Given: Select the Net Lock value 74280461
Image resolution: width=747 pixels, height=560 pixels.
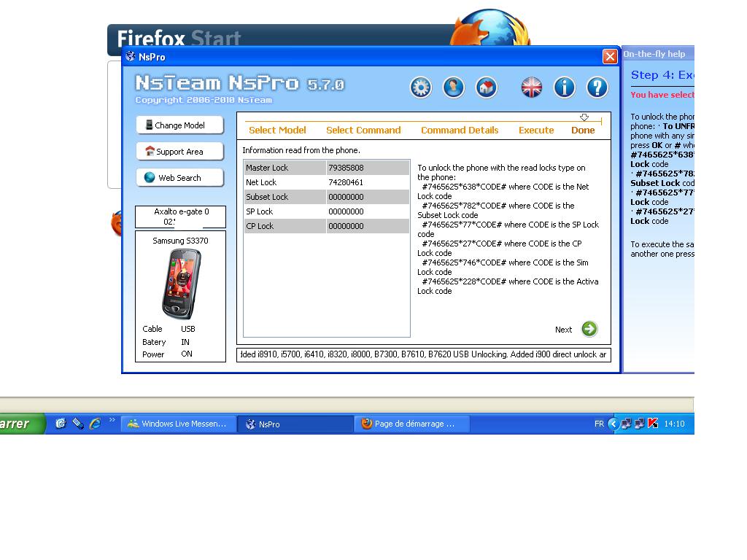Looking at the screenshot, I should 368,182.
